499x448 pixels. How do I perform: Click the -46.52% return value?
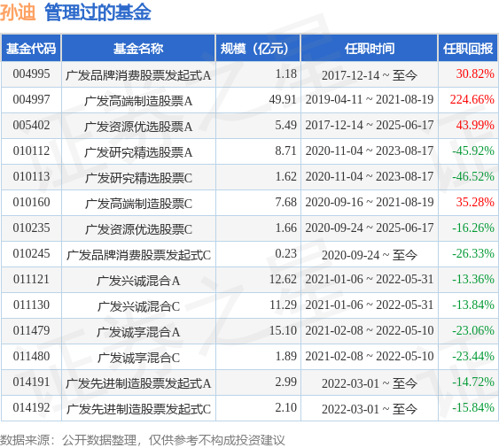(x=473, y=176)
